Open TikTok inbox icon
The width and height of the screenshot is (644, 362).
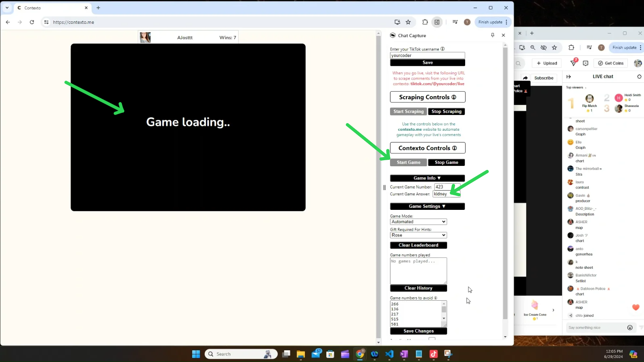pyautogui.click(x=586, y=63)
